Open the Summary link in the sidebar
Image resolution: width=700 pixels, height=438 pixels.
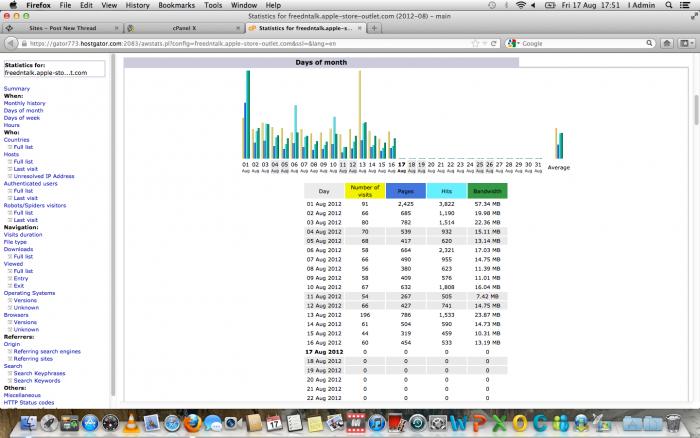(x=17, y=88)
